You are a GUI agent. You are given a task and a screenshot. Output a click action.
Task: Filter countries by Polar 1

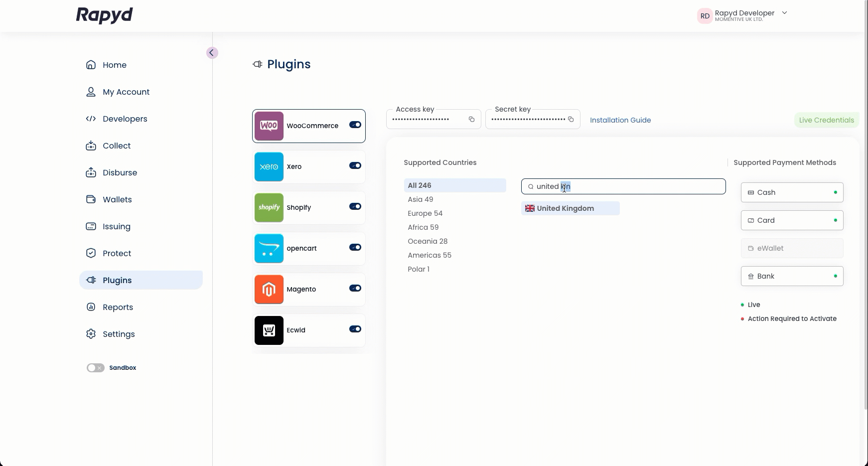[x=419, y=269]
